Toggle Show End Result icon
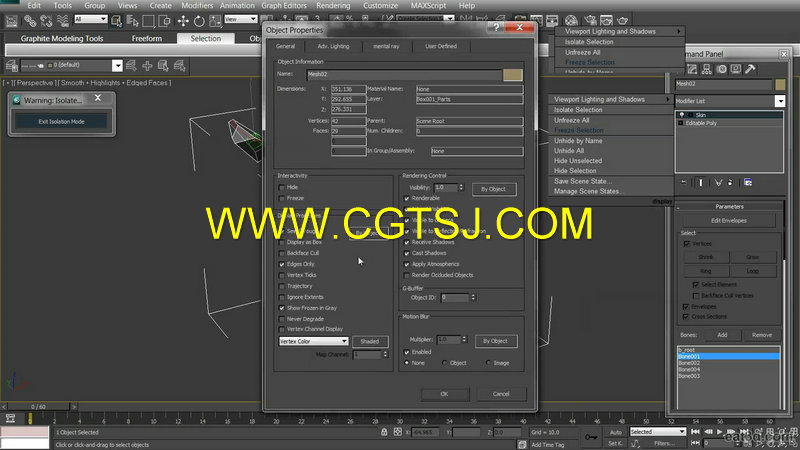800x450 pixels. point(701,182)
